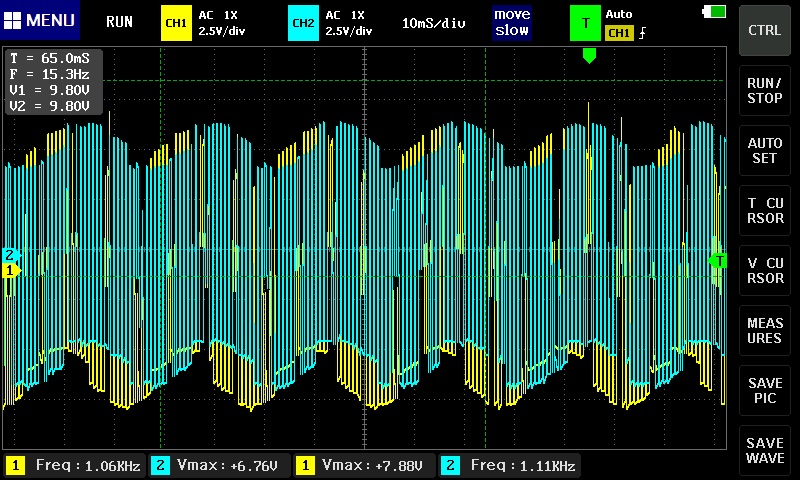Click the green trigger level marker on right edge
The image size is (800, 480).
tap(717, 261)
